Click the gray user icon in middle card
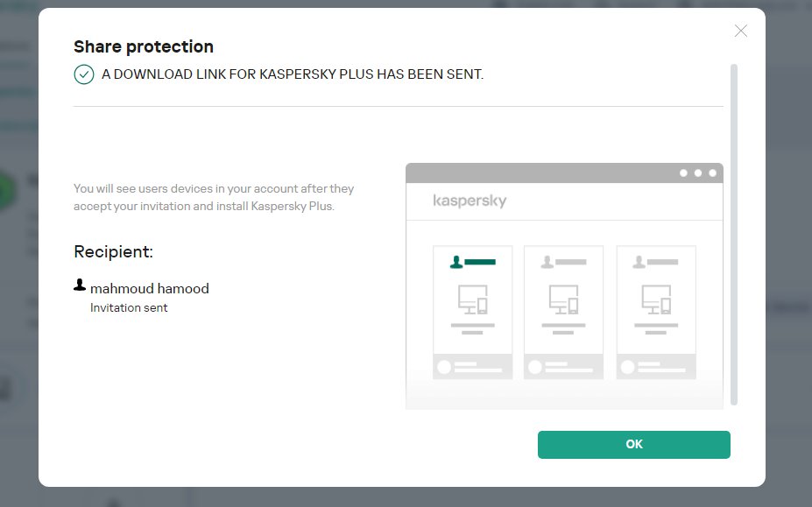The image size is (812, 507). pyautogui.click(x=547, y=261)
